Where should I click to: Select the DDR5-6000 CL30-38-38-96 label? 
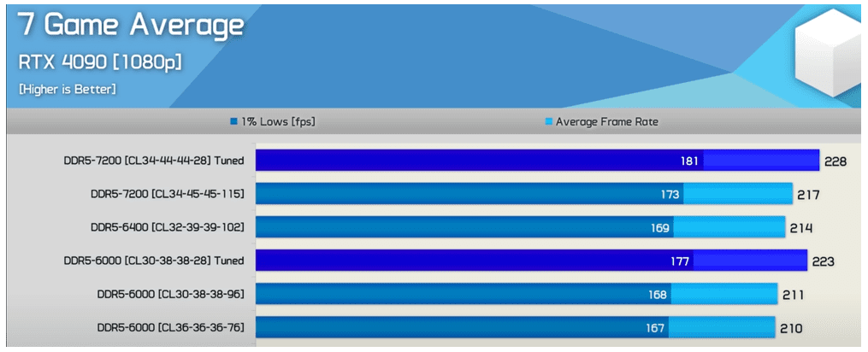[171, 295]
